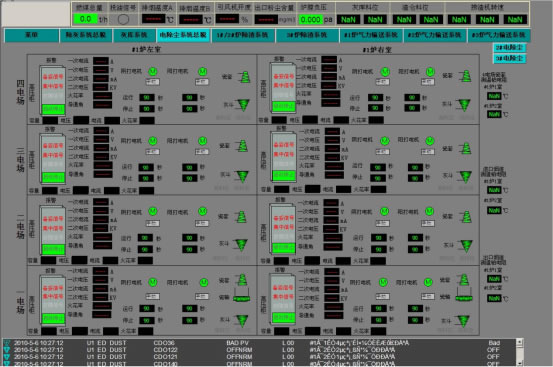Go to the 3#电除尘 page button
Image resolution: width=553 pixels, height=367 pixels.
[x=509, y=58]
